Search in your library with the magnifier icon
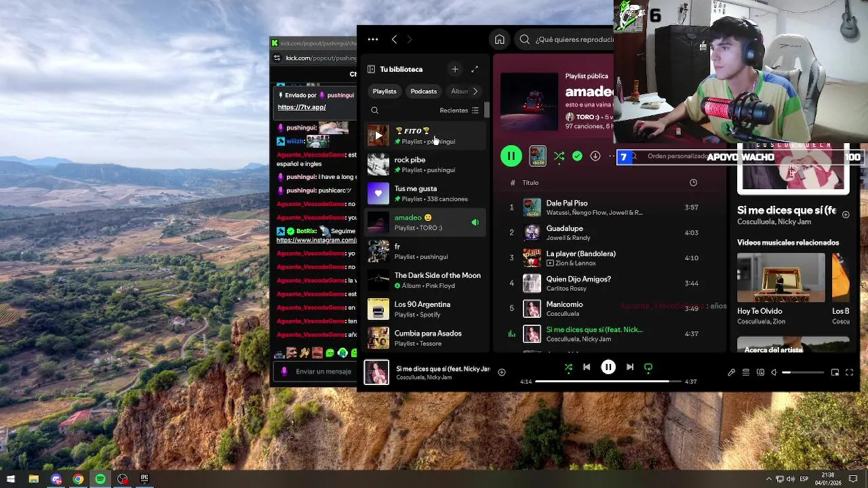Screen dimensions: 868x488 (374, 110)
